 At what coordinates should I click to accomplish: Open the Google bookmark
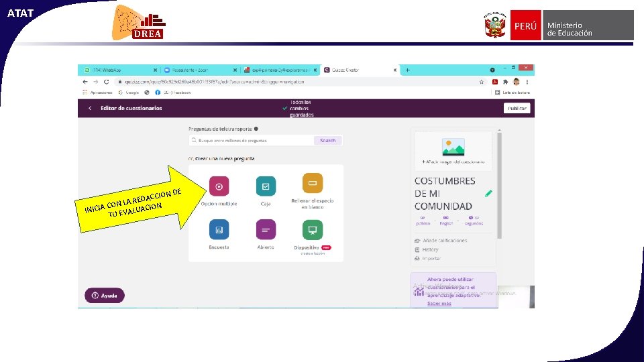pyautogui.click(x=129, y=93)
